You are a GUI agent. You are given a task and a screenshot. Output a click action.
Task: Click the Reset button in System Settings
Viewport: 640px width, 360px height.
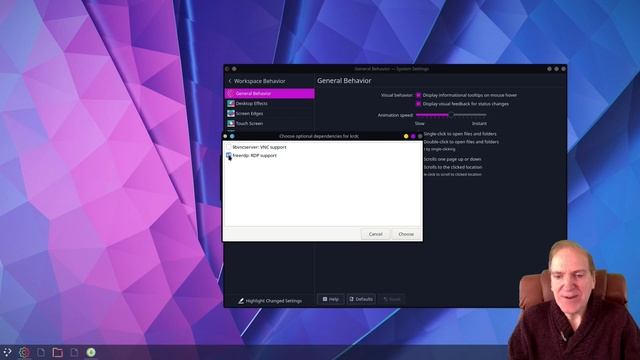[392, 299]
